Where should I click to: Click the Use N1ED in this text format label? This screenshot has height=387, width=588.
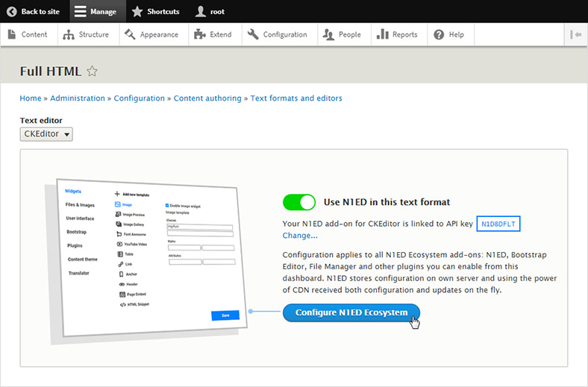[387, 202]
